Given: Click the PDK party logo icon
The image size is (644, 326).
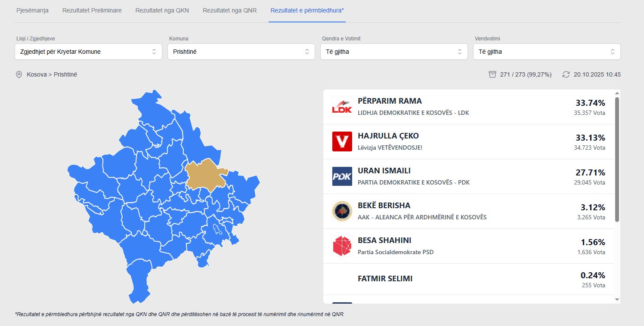Looking at the screenshot, I should point(342,176).
